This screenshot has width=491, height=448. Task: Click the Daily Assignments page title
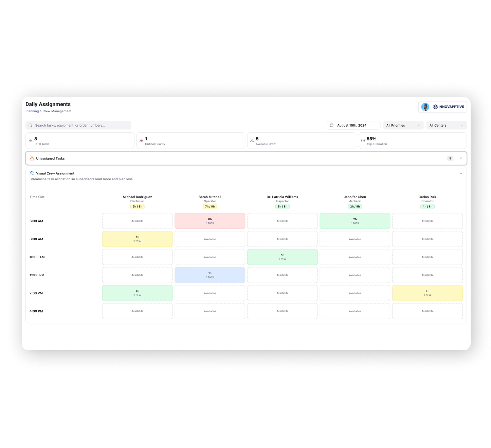(48, 104)
